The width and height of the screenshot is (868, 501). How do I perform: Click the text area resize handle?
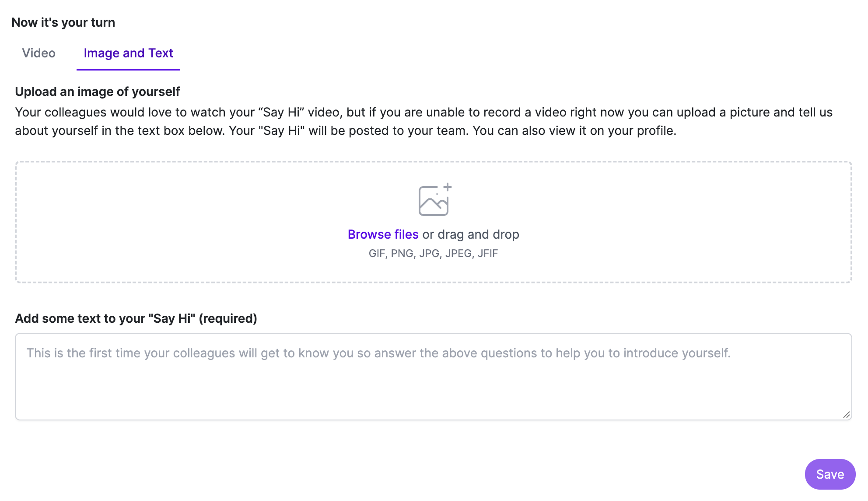click(x=847, y=415)
